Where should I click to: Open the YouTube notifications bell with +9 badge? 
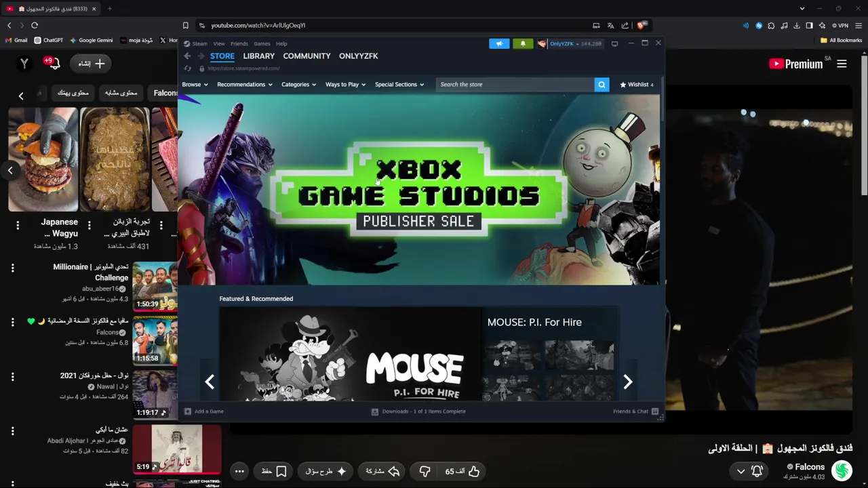52,64
